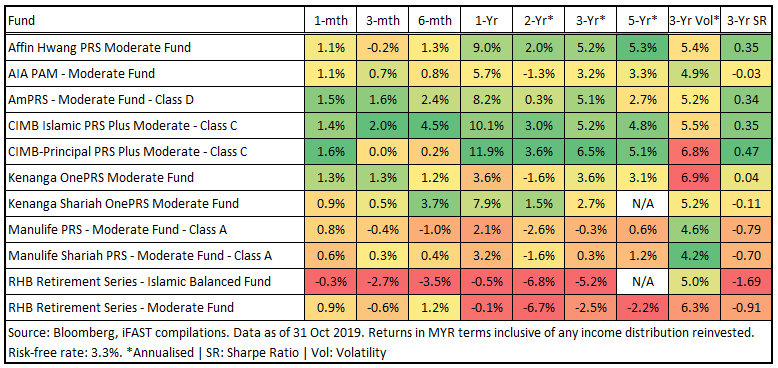The height and width of the screenshot is (368, 778).
Task: Select RHB Retirement Series - Islamic Balanced Fund
Action: [140, 282]
